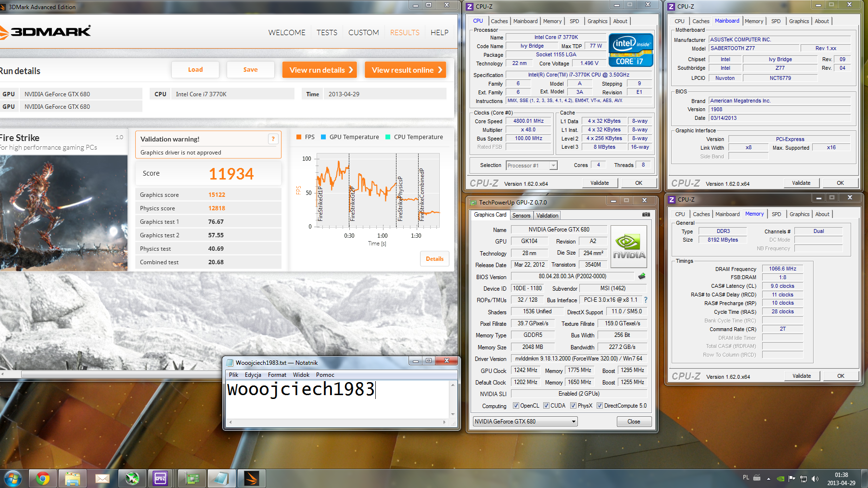Switch to GPU-Z via the green-card taskbar icon
The image size is (868, 488).
tap(192, 478)
